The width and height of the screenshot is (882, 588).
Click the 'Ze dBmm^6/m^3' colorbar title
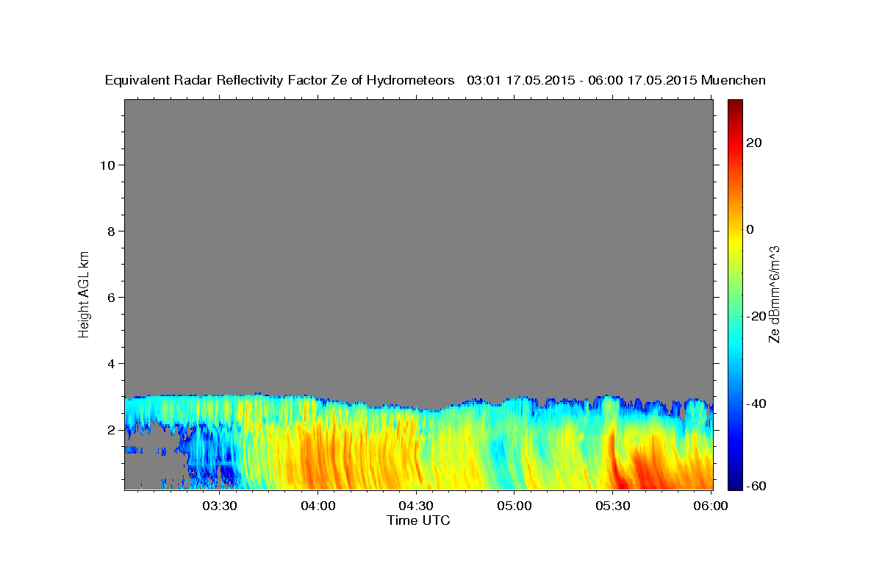(x=775, y=294)
